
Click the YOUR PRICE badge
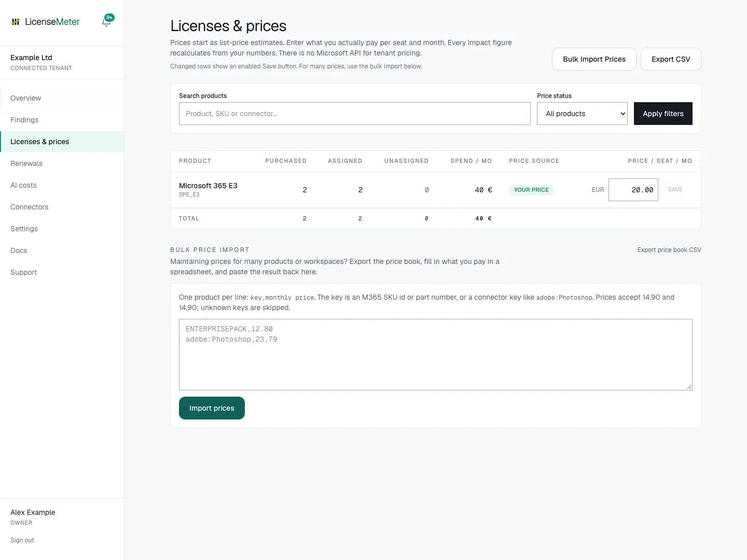531,190
